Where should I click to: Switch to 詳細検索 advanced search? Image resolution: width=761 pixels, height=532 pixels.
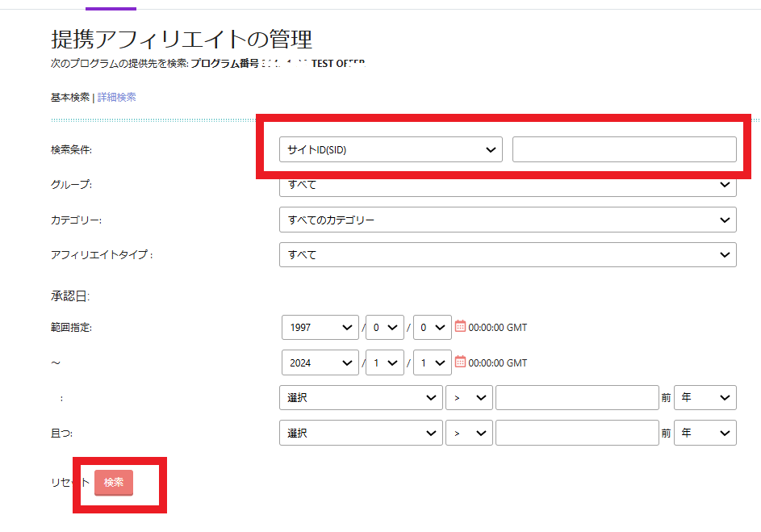pyautogui.click(x=117, y=97)
